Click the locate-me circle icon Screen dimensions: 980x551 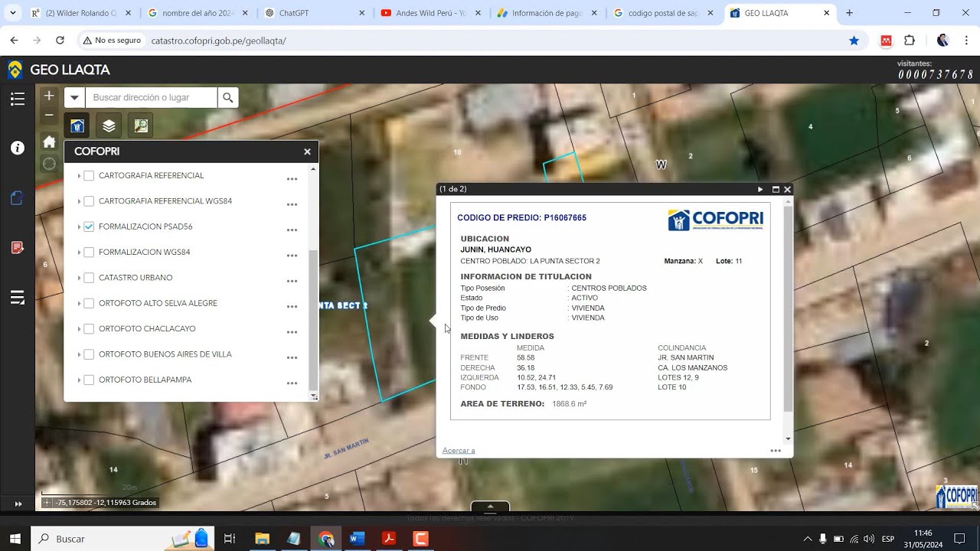(x=49, y=164)
